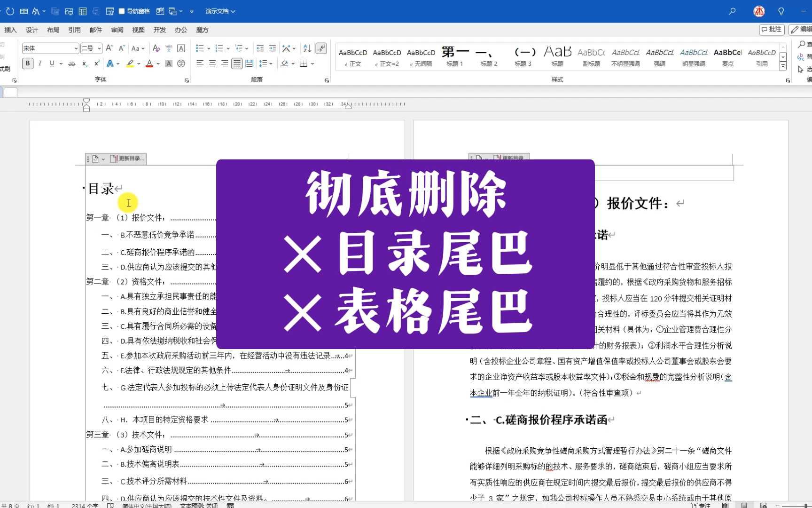Click the sort A-Z icon
This screenshot has height=508, width=812.
pyautogui.click(x=307, y=48)
